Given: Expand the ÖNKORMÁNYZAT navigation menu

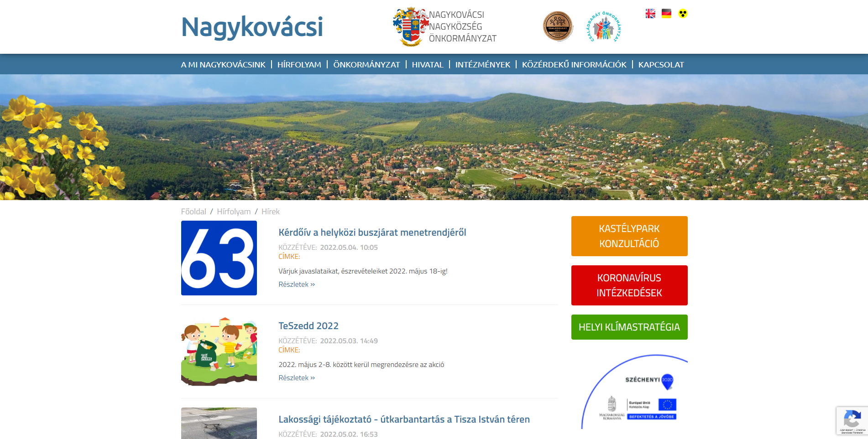Looking at the screenshot, I should point(366,65).
